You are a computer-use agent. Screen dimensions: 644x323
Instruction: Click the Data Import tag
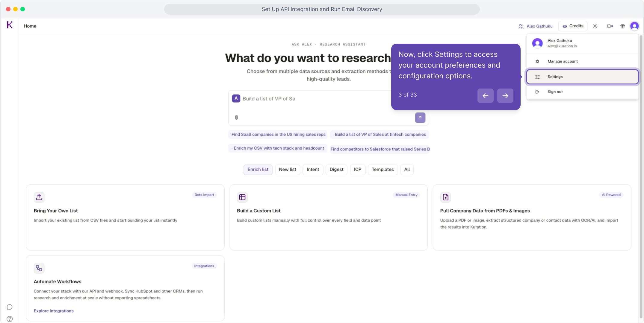204,195
